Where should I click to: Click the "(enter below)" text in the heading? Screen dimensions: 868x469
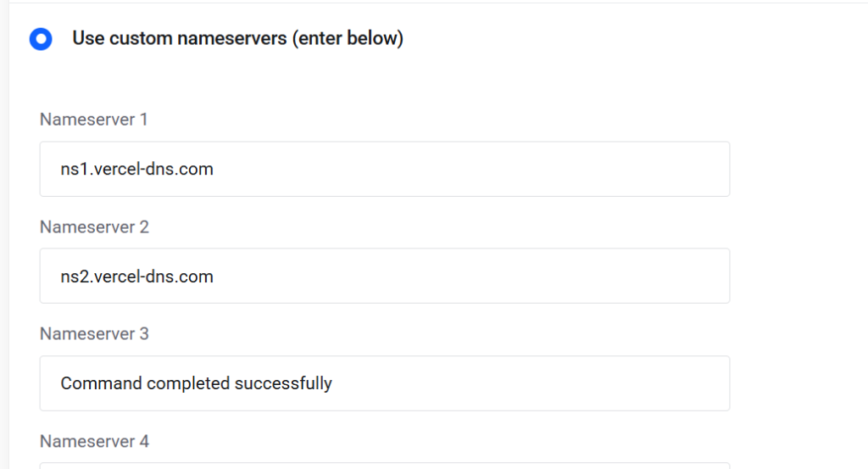pos(348,39)
